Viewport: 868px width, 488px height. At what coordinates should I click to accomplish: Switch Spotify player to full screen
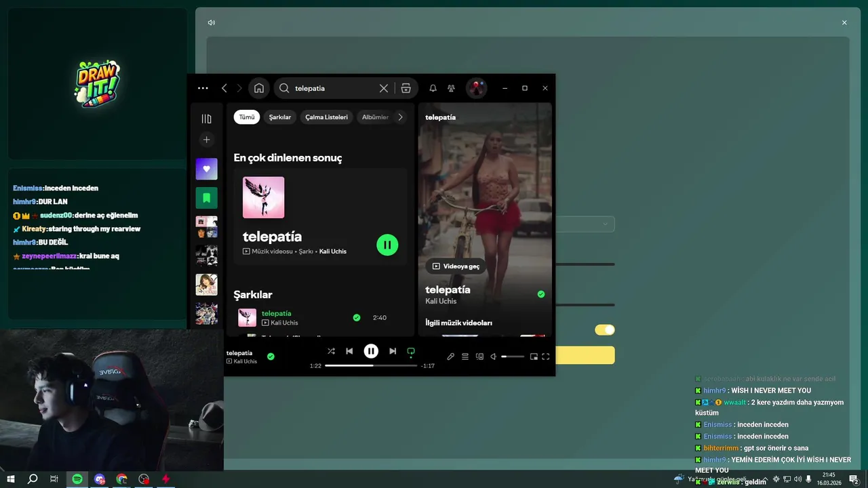coord(546,357)
